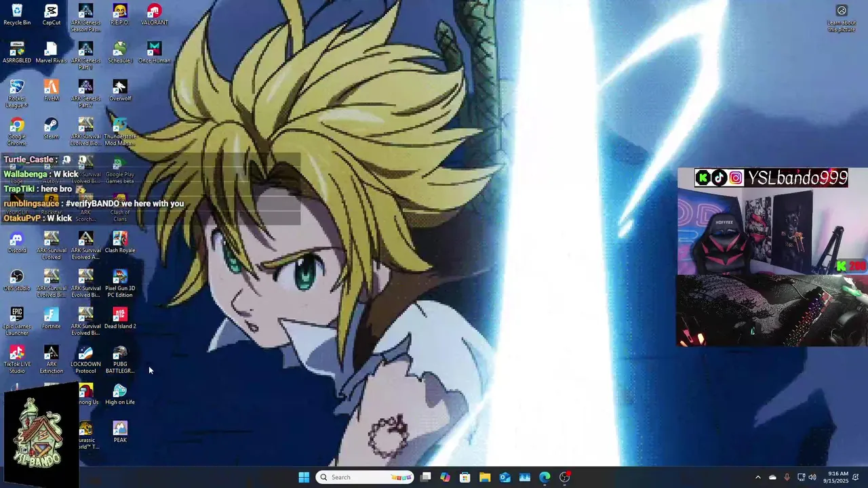Expand the hidden system tray icons chevron

click(758, 477)
